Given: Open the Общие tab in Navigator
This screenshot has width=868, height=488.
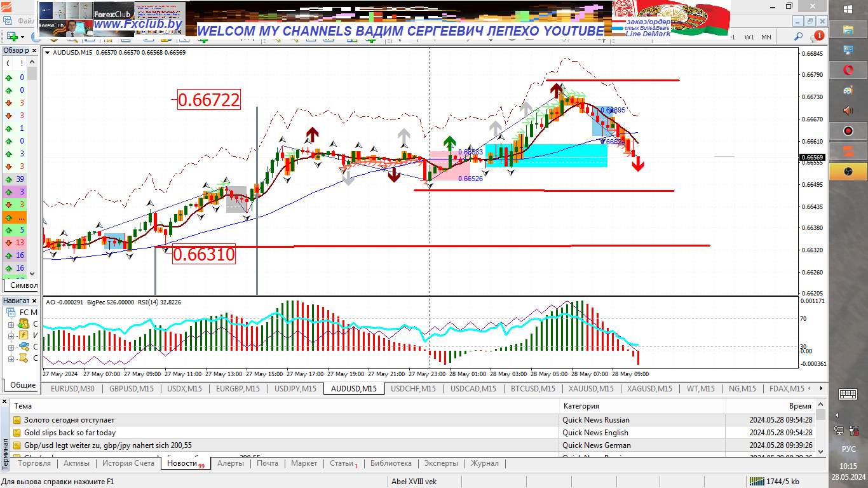Looking at the screenshot, I should coord(22,385).
